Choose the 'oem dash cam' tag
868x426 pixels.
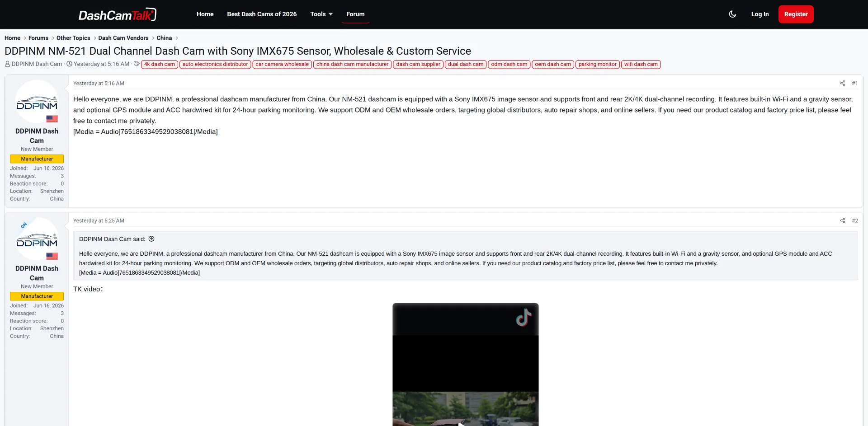[x=553, y=64]
